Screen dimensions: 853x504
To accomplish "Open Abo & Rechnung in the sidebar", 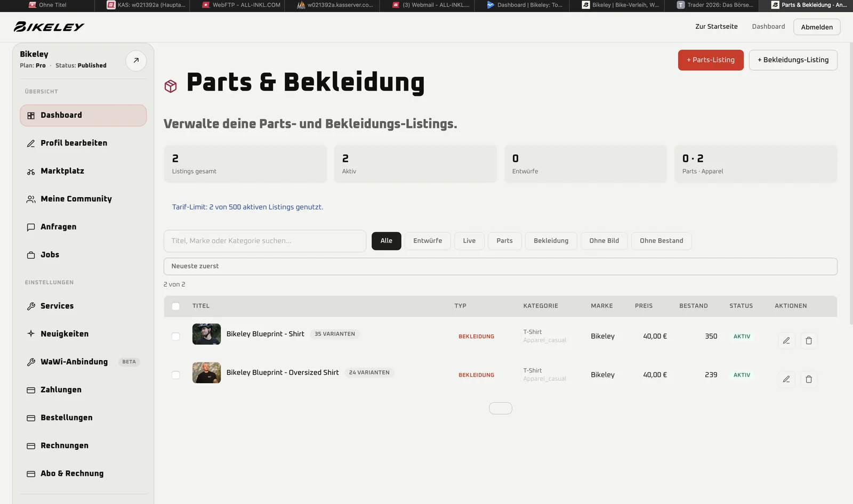I will [x=83, y=474].
